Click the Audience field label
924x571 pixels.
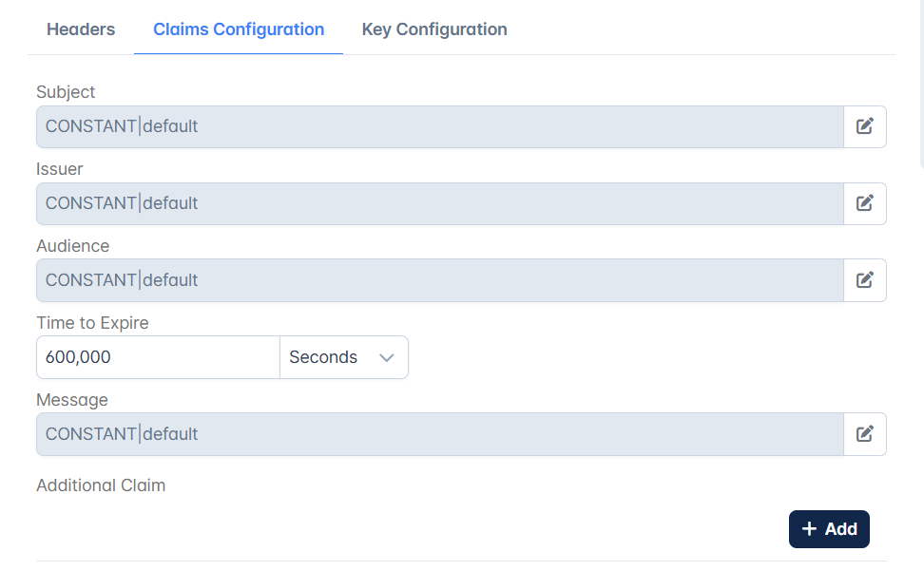pyautogui.click(x=73, y=246)
